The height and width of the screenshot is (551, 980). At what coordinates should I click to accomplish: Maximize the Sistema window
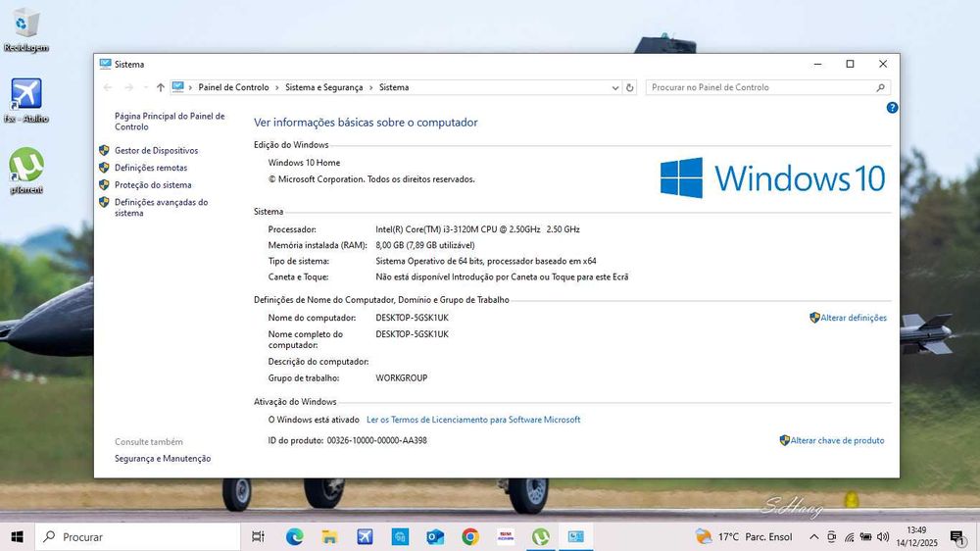[850, 64]
